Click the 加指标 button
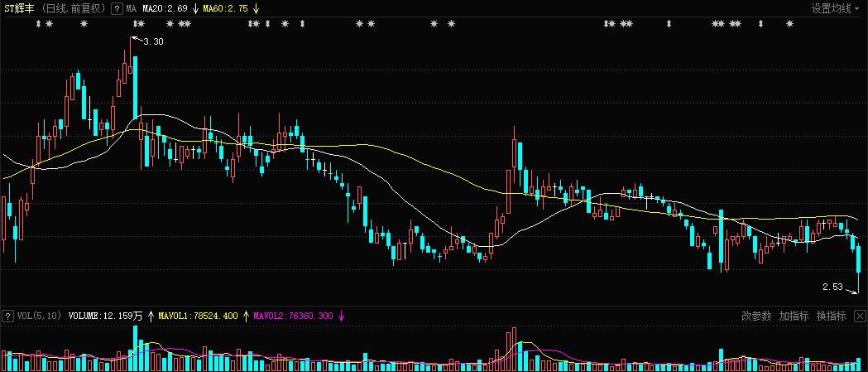 794,316
